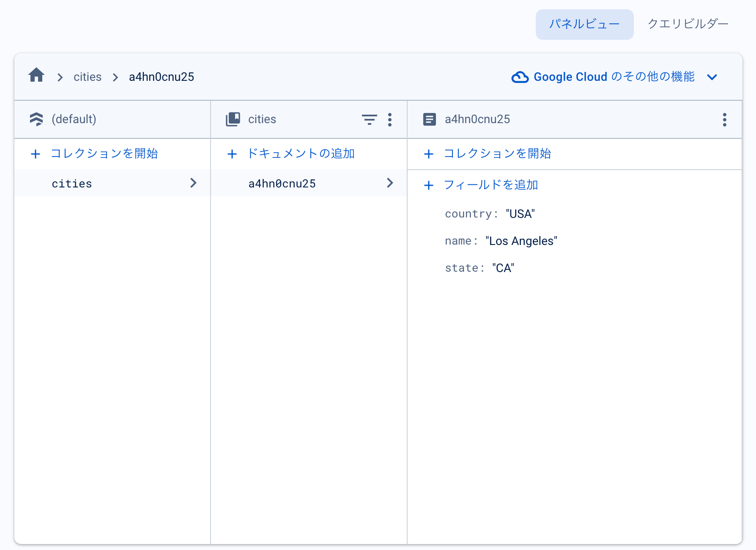Expand document a4hn0cnu25 using its chevron
756x550 pixels.
pos(389,183)
